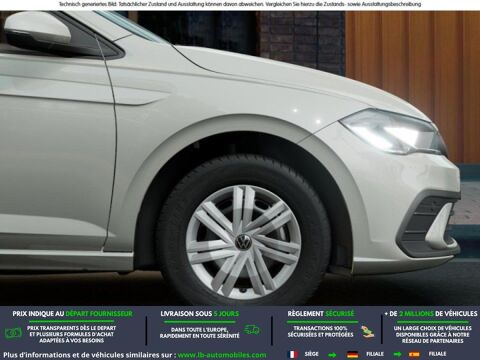Click the '+ DE 2 MILLIONS DE VÉHICULES' heading
The image size is (480, 360).
pos(431,314)
